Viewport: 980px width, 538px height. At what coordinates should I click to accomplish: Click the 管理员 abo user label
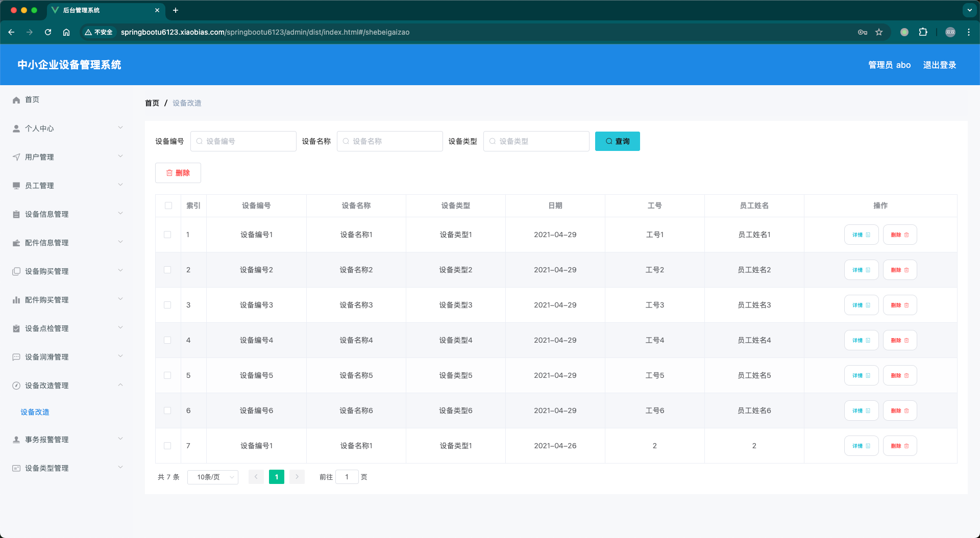889,65
